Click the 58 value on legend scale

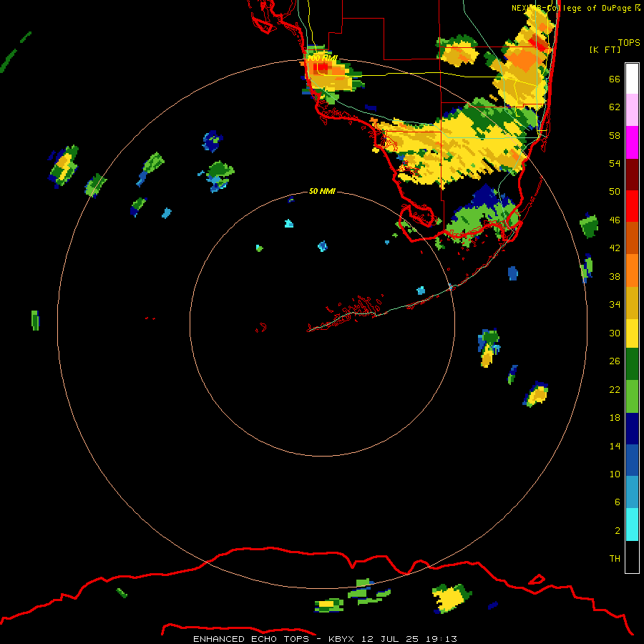pos(615,135)
